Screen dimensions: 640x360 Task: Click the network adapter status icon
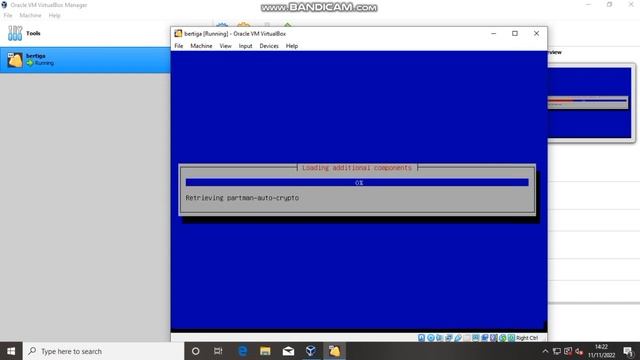(x=448, y=338)
